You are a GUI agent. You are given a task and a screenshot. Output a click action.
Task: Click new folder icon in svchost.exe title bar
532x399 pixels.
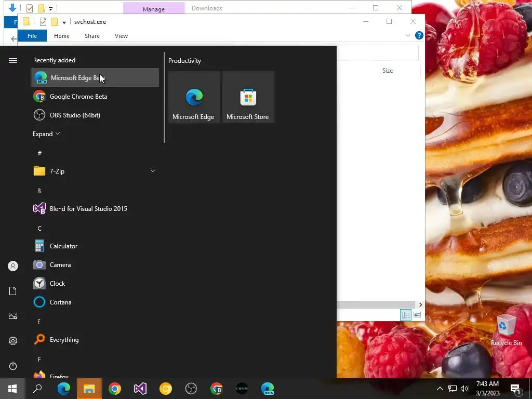coord(55,22)
